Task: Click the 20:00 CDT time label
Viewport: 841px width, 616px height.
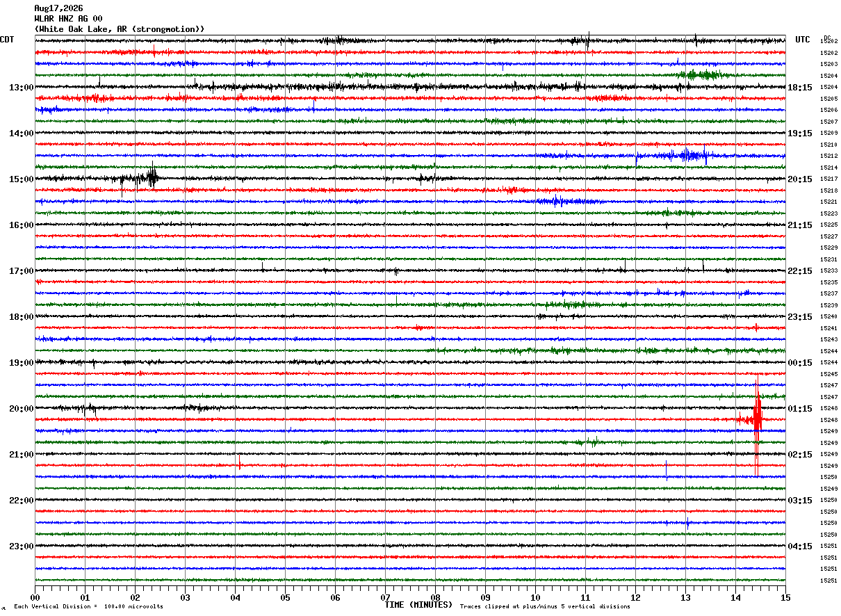Action: coord(22,409)
